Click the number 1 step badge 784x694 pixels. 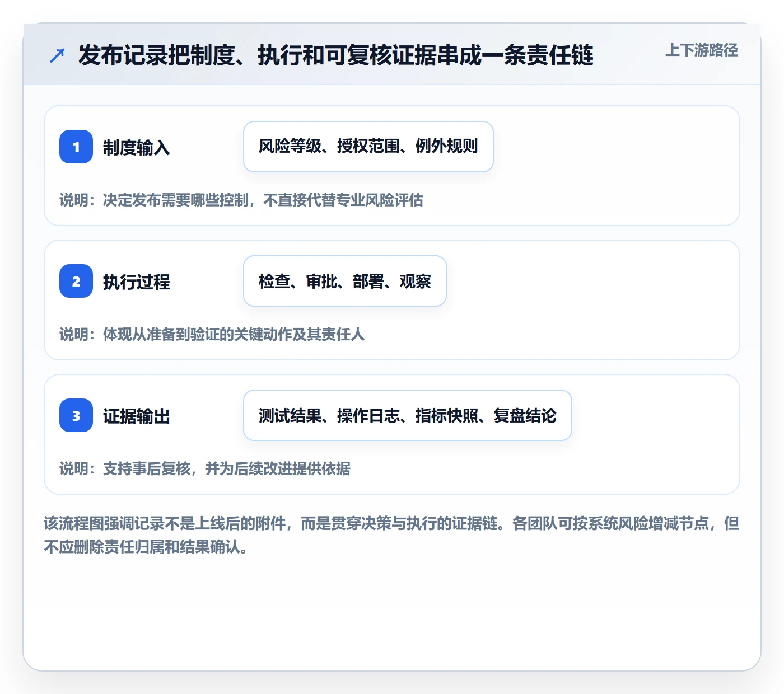76,147
